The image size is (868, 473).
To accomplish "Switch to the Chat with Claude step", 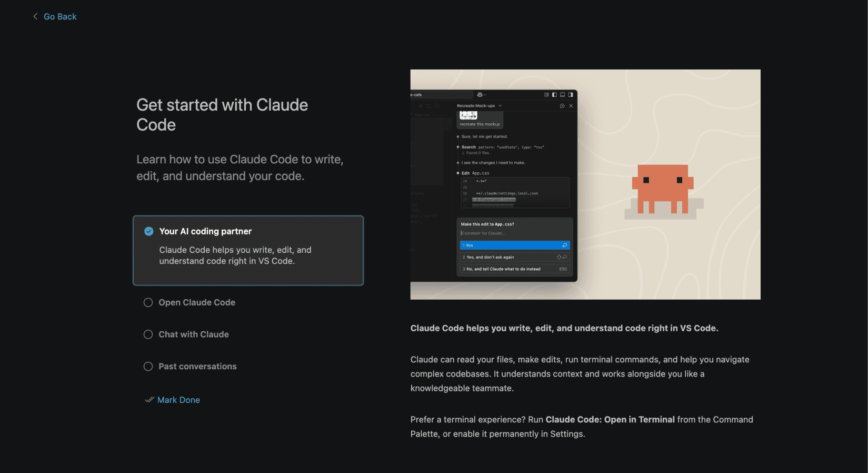I will tap(194, 334).
